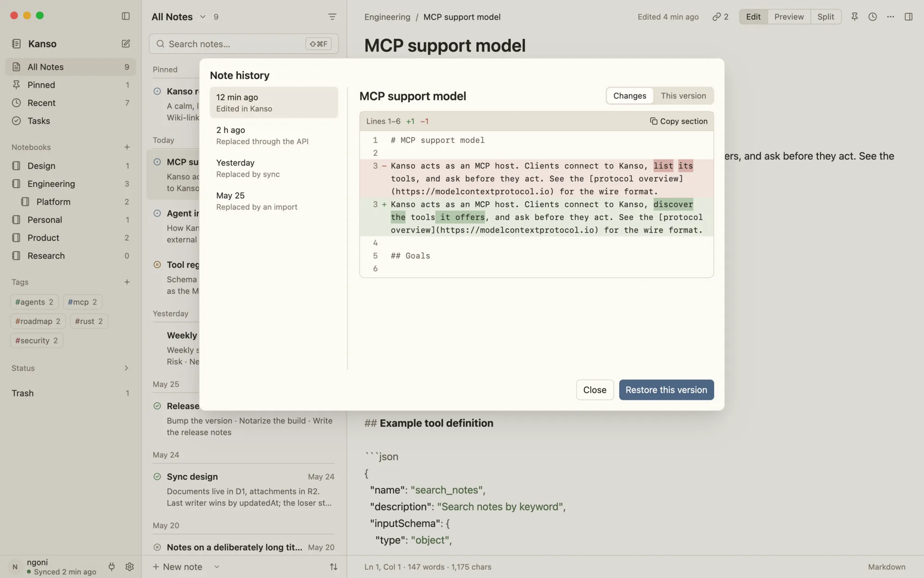Screen dimensions: 924x578
Task: Show backlinks via link icon with 2
Action: click(720, 17)
